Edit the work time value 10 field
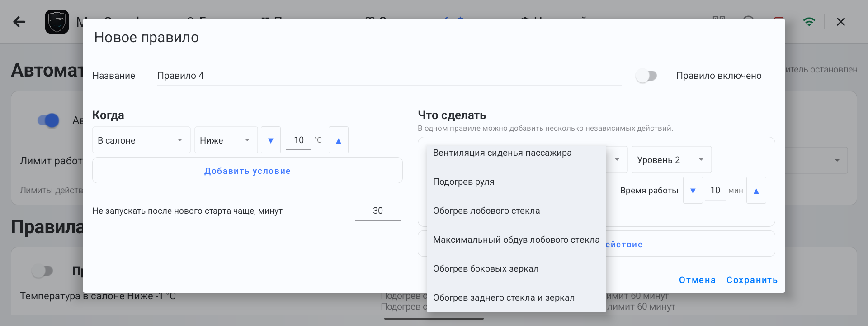868x326 pixels. tap(715, 191)
